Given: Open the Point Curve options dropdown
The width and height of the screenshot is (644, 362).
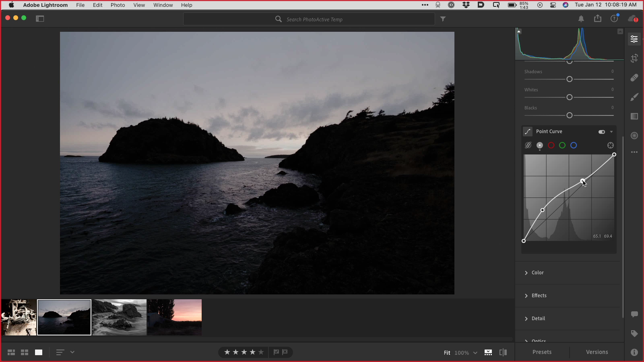Looking at the screenshot, I should 611,132.
